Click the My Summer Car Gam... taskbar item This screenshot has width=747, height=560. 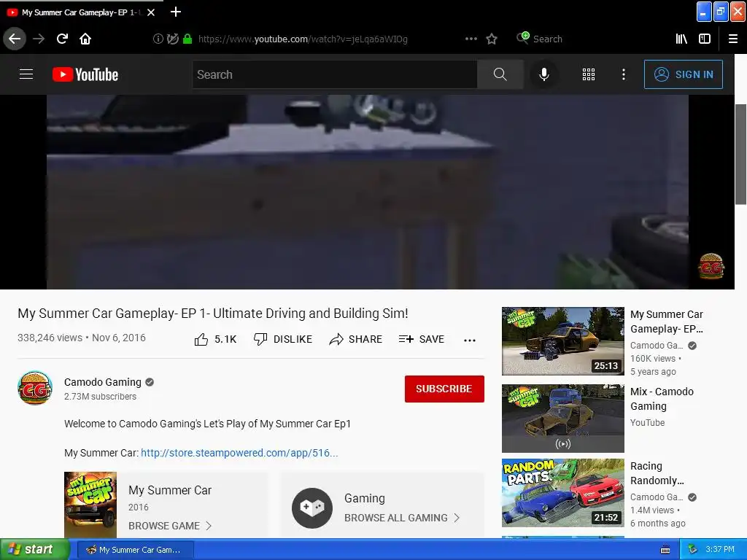135,550
